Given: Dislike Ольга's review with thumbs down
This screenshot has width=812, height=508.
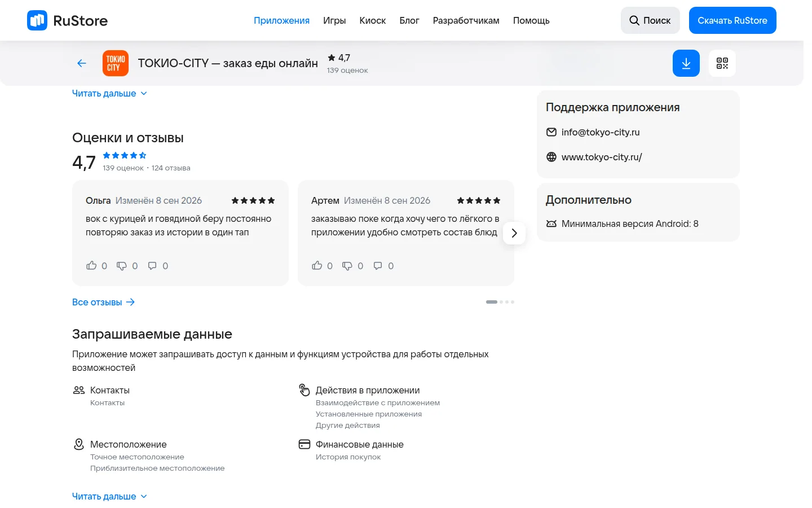Looking at the screenshot, I should 122,266.
